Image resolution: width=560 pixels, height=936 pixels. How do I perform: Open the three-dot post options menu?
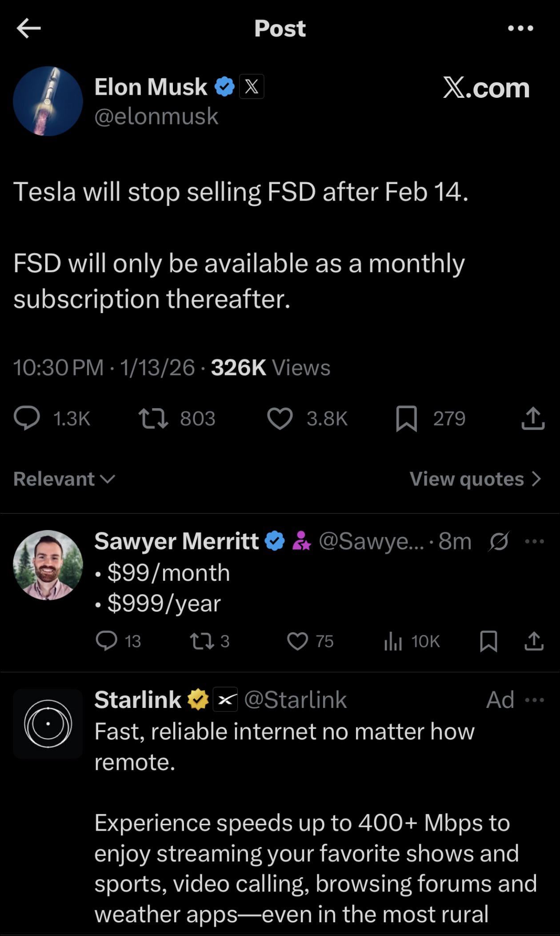click(520, 28)
